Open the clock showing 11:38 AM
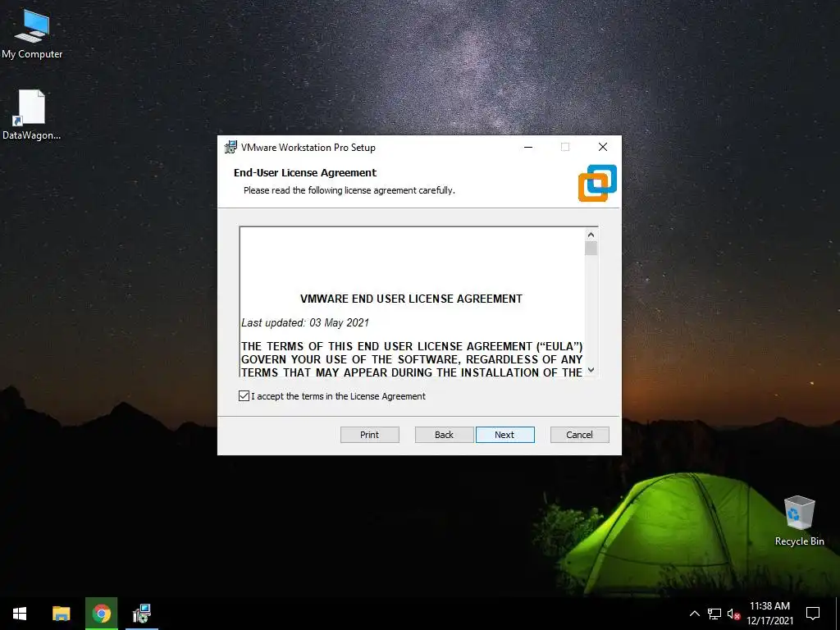Viewport: 840px width, 630px height. [x=769, y=614]
